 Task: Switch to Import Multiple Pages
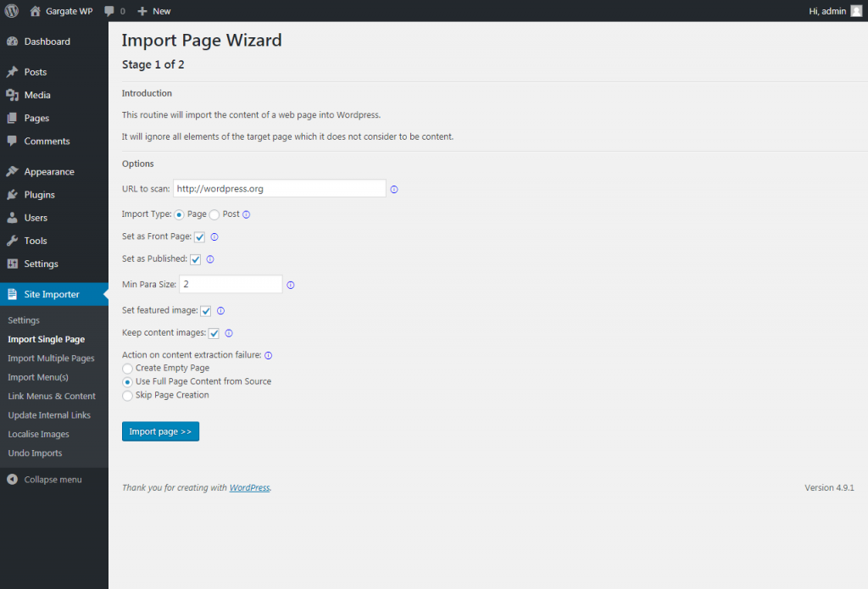[51, 358]
